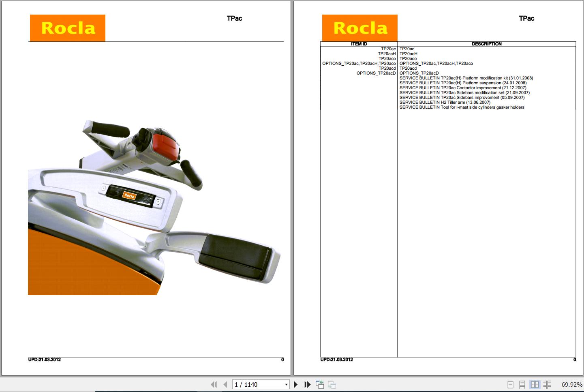Click the TPac title on the right page

tap(527, 18)
